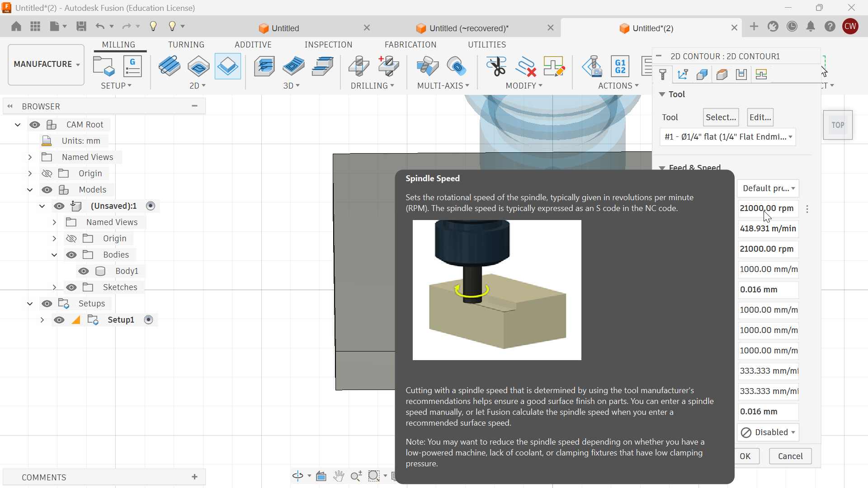Open the CW user account avatar
868x488 pixels.
pos(850,27)
